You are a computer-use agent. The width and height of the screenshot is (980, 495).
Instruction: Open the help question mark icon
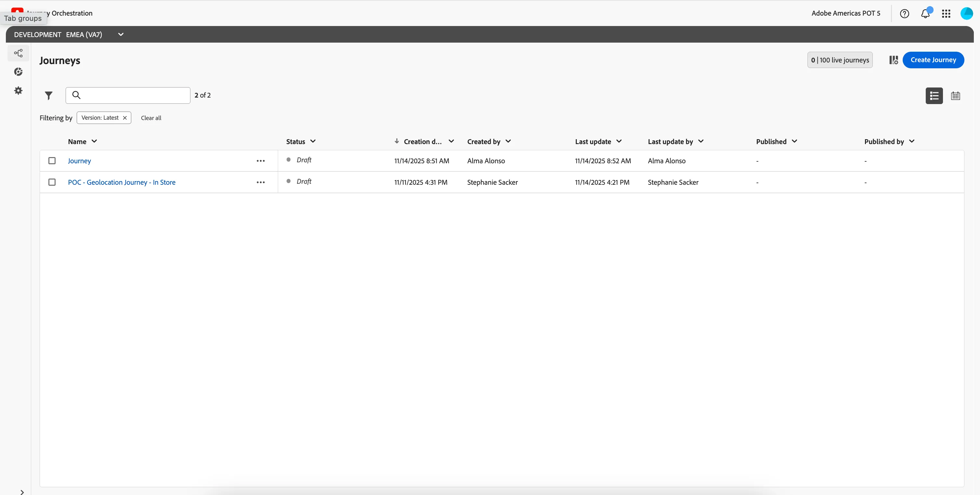pos(904,14)
